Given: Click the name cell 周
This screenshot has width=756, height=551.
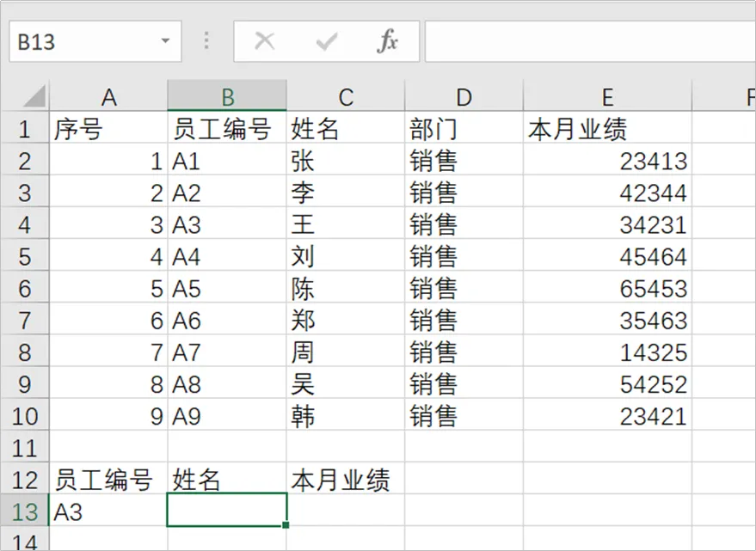Looking at the screenshot, I should click(345, 351).
